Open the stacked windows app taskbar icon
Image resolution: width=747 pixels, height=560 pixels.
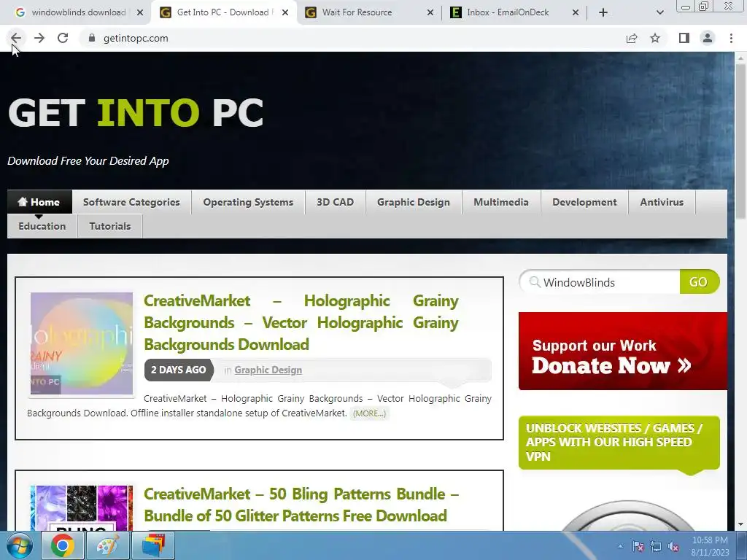point(153,545)
